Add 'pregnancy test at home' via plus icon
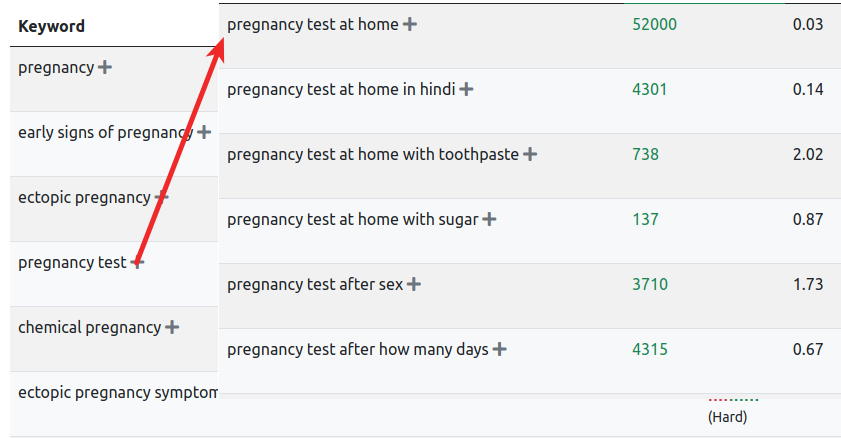This screenshot has width=841, height=438. pos(409,24)
